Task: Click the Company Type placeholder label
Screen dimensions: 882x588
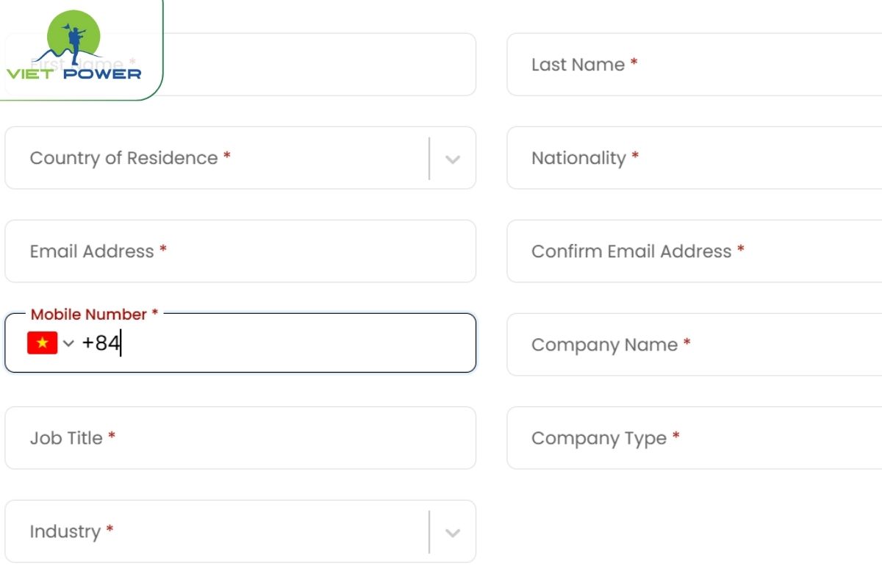Action: (599, 438)
